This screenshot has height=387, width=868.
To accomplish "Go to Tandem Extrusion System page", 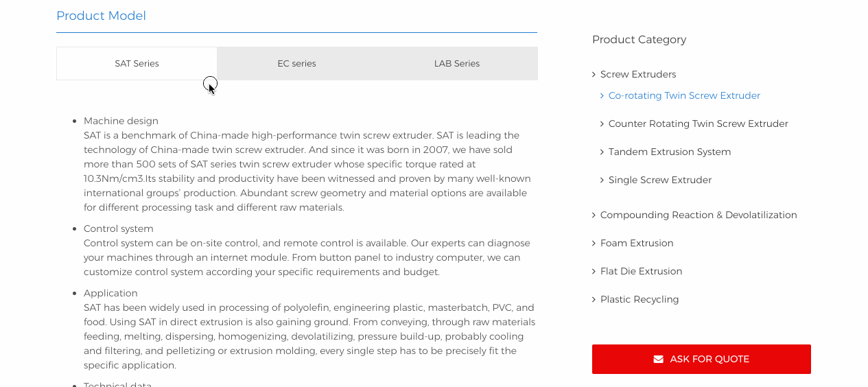I will pyautogui.click(x=670, y=152).
